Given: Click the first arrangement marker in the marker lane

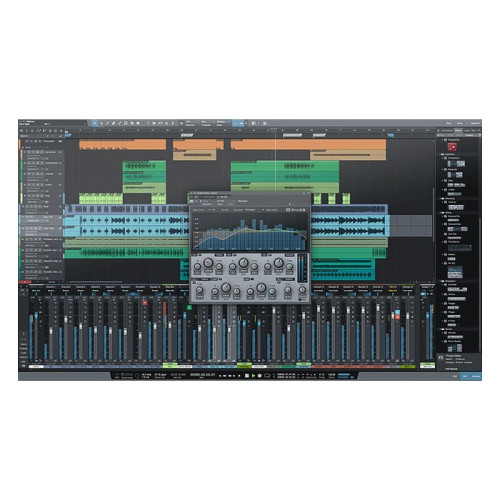Looking at the screenshot, I should tap(68, 135).
